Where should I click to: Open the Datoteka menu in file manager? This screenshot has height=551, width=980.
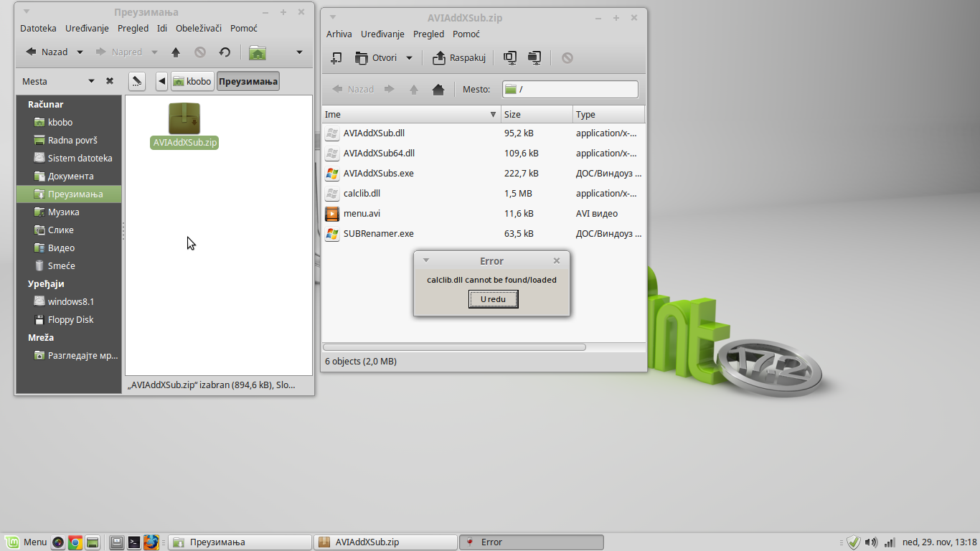pyautogui.click(x=38, y=28)
